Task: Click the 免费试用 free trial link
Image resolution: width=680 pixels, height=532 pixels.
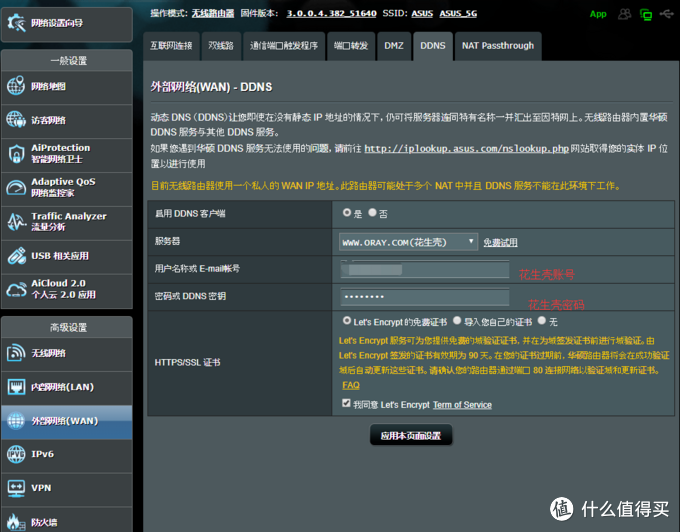Action: tap(500, 243)
